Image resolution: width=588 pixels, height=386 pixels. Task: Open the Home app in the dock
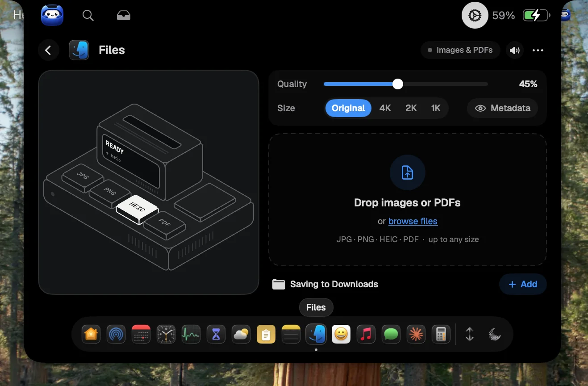click(91, 334)
